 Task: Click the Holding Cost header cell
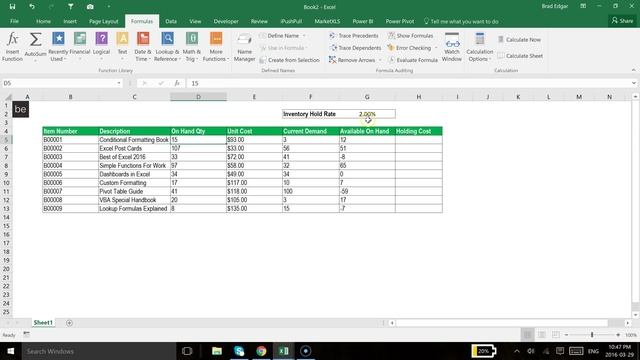click(419, 131)
